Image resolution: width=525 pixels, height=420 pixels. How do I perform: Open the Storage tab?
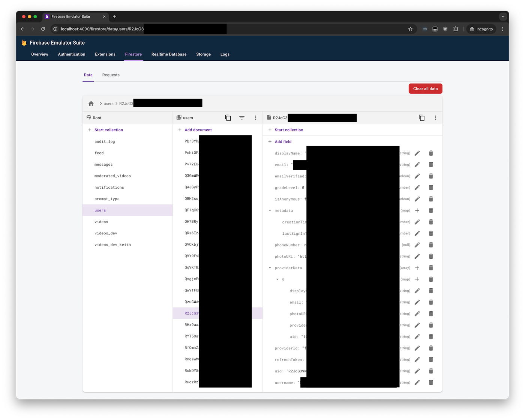[x=204, y=54]
